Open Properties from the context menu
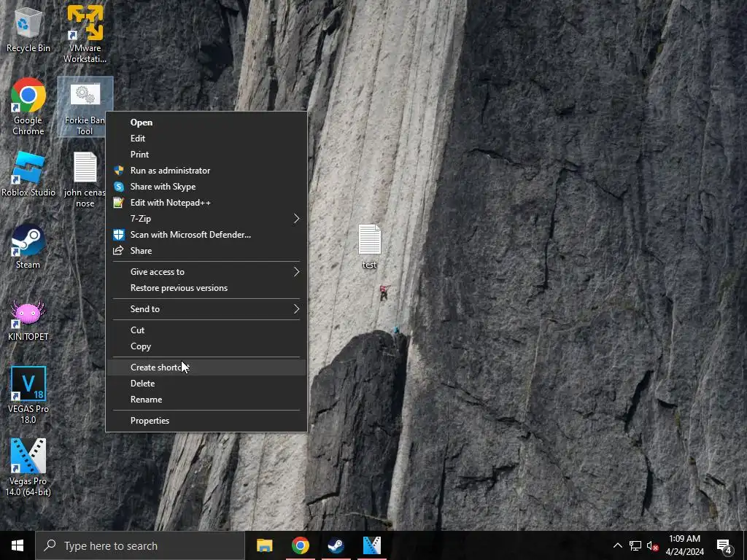Screen dimensions: 747x560 (206, 421)
